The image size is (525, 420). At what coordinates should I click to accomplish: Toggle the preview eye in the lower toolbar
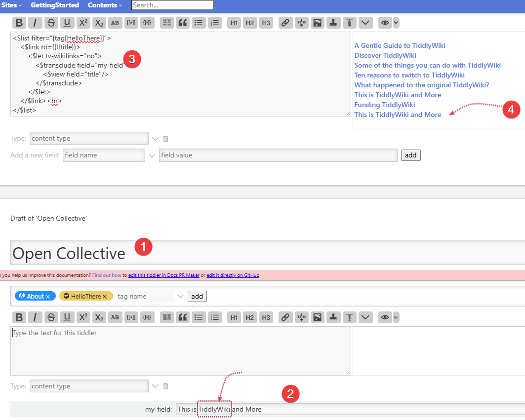(385, 317)
